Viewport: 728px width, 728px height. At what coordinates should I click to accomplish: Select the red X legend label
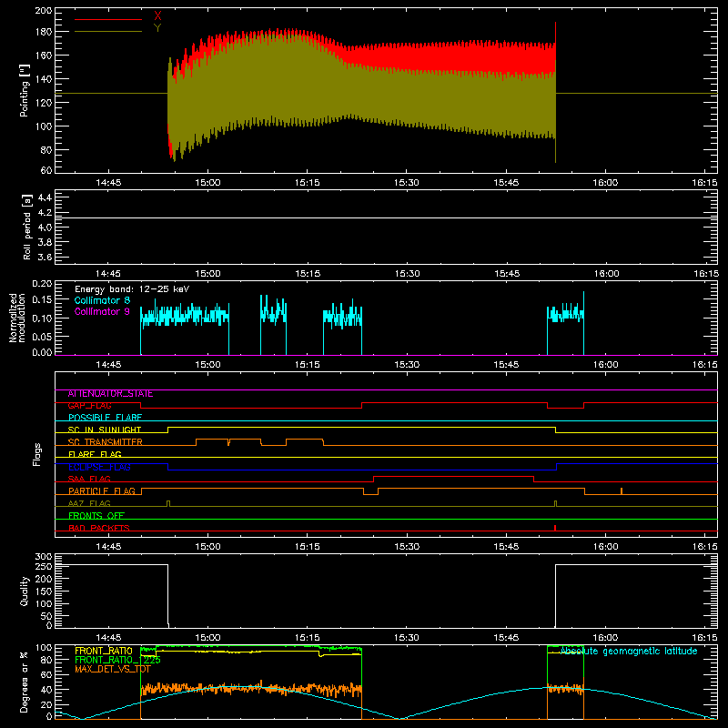tap(157, 15)
